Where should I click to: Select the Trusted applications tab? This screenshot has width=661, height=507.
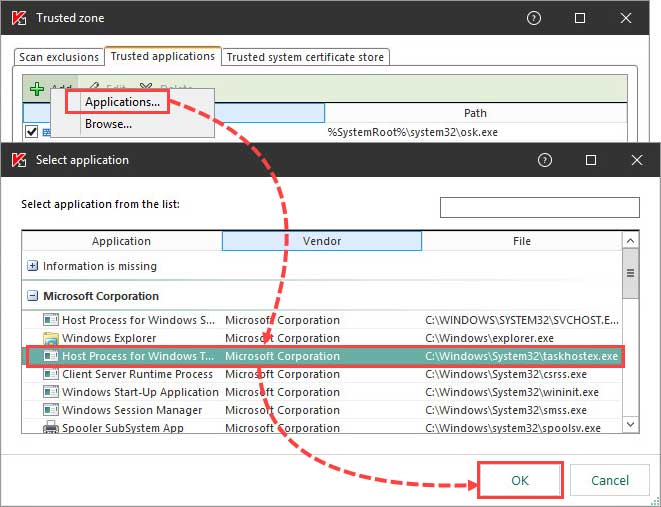[x=163, y=56]
